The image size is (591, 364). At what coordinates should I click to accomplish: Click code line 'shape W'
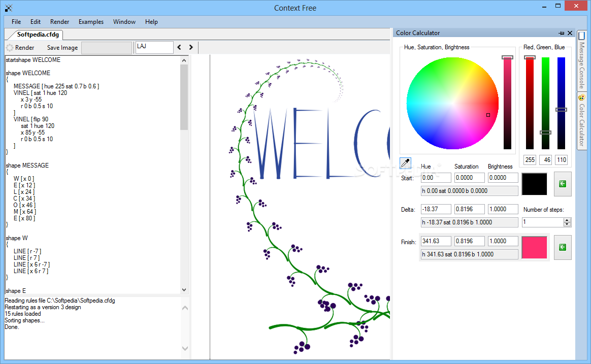[17, 238]
